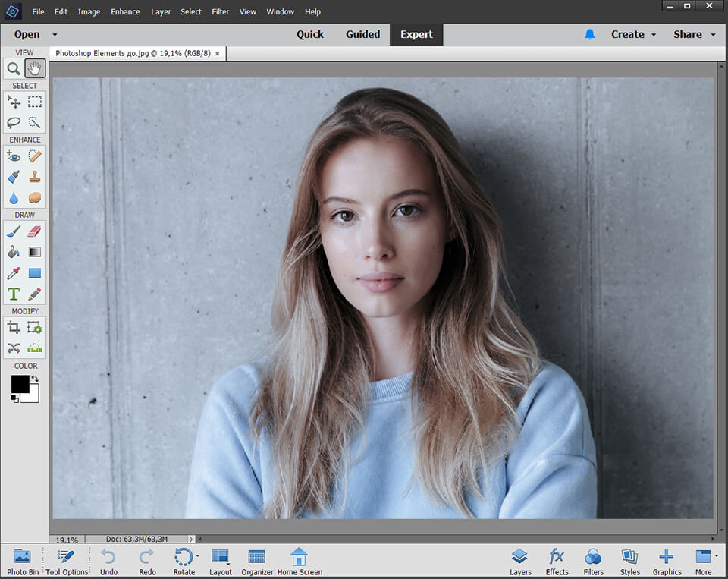
Task: Select the Blur tool
Action: [14, 198]
